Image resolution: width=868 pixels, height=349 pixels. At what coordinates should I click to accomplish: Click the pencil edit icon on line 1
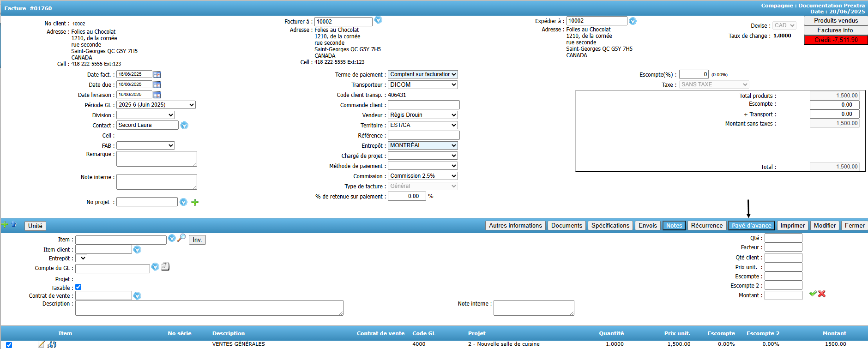(41, 344)
